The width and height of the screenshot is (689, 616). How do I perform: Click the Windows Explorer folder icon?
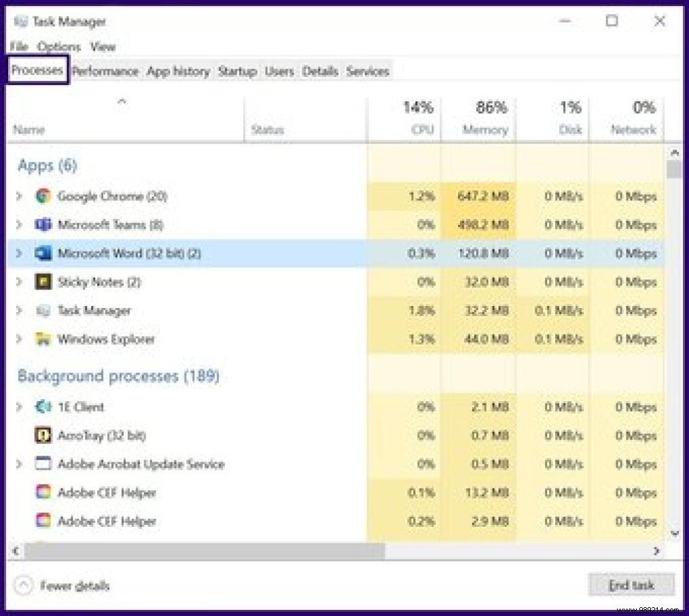tap(43, 339)
